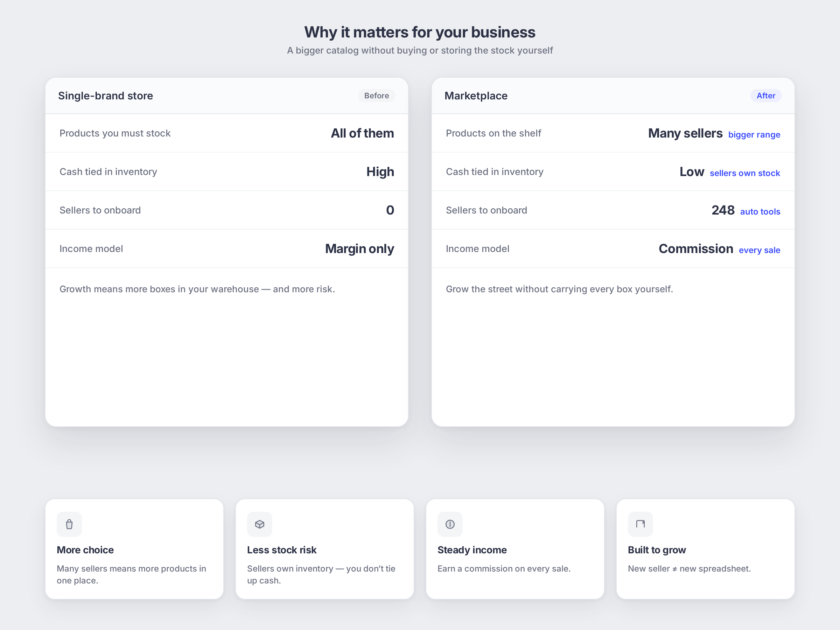The width and height of the screenshot is (840, 630).
Task: Click 'Products on the shelf' label
Action: (x=493, y=133)
